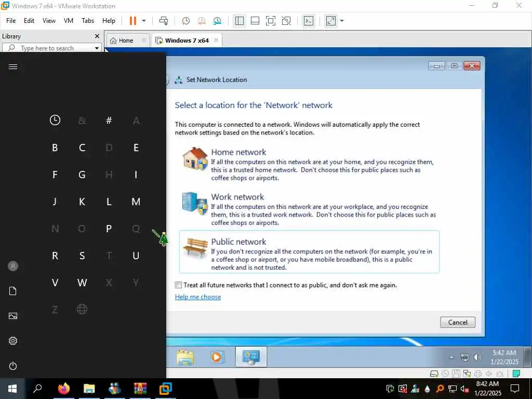Open power options dropdown beside pause icon
Screen dimensions: 532x399
click(144, 21)
